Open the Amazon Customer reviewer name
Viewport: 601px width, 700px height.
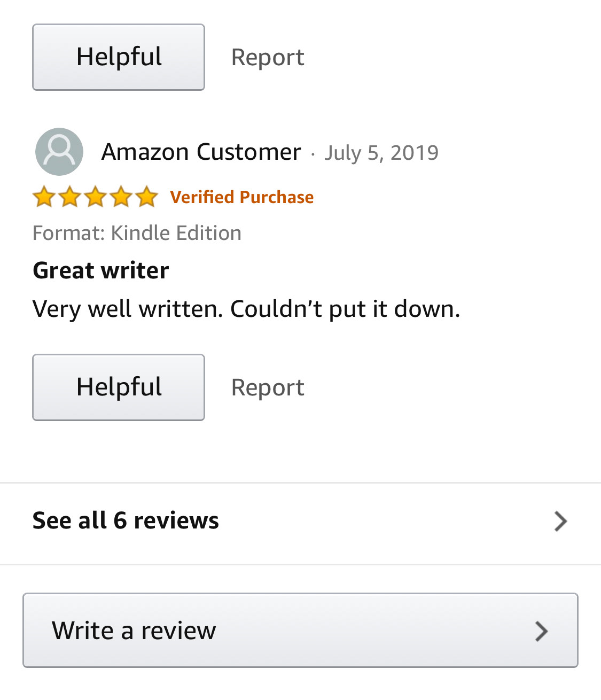pos(201,152)
